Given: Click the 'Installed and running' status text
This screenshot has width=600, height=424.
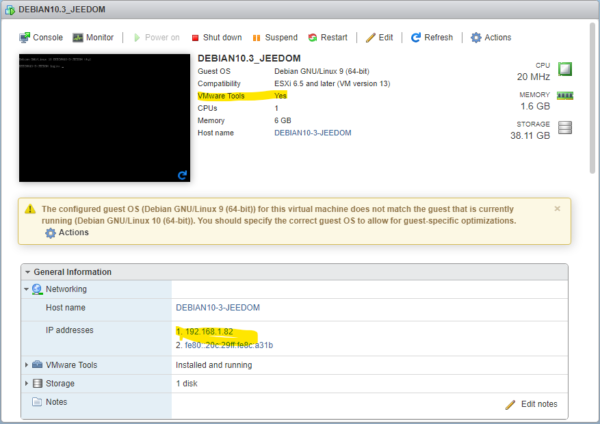Looking at the screenshot, I should tap(214, 365).
